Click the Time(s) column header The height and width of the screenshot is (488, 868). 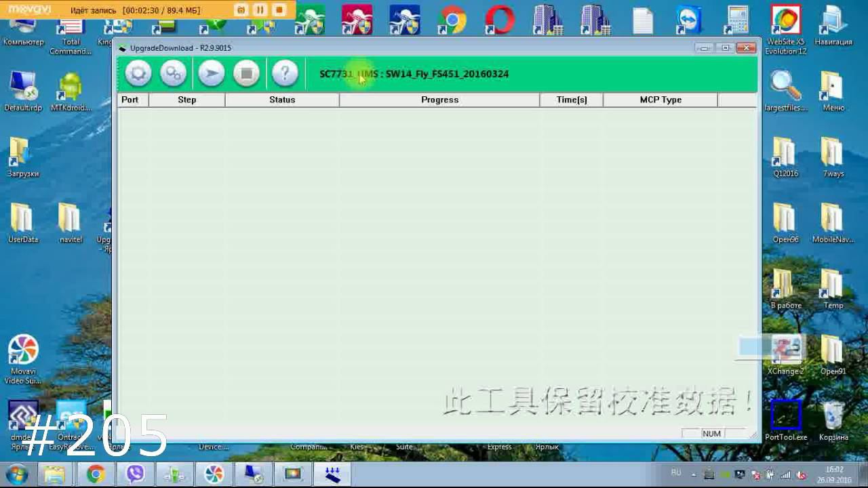571,100
